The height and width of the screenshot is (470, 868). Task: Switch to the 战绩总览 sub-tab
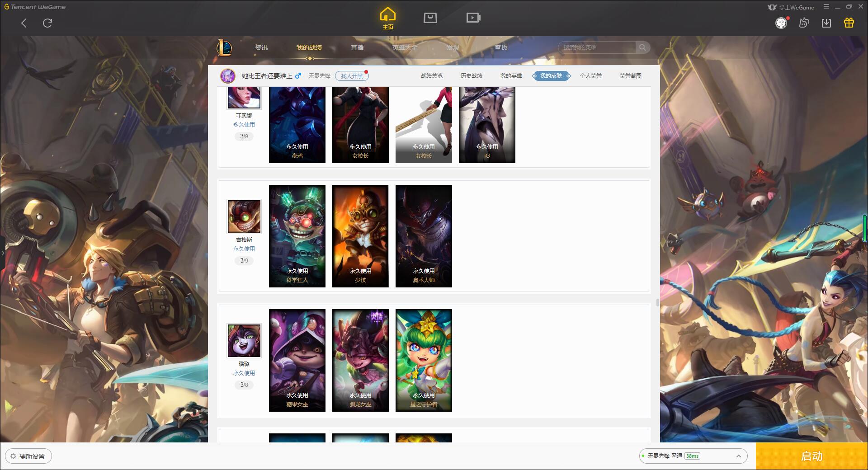click(432, 76)
